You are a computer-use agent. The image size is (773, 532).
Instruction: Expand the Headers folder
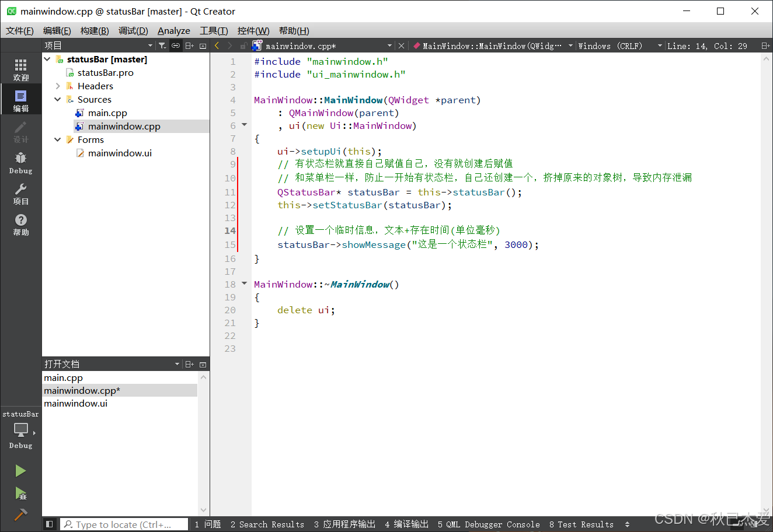click(58, 86)
